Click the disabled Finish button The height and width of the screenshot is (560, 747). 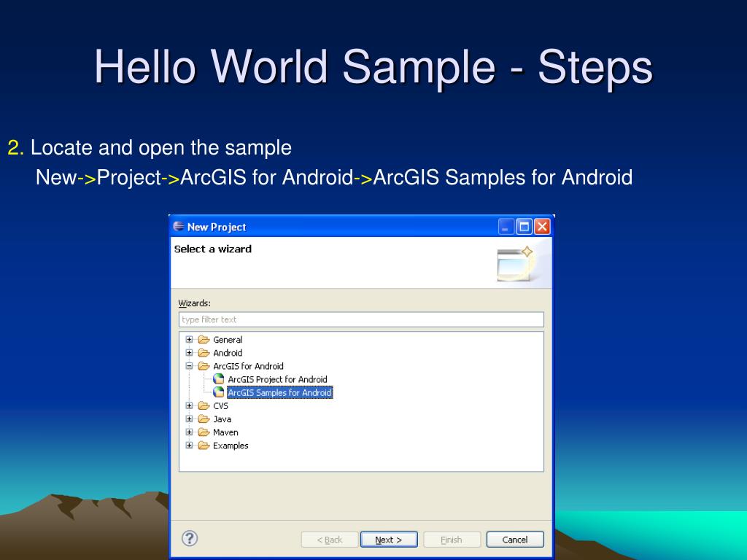click(x=452, y=540)
